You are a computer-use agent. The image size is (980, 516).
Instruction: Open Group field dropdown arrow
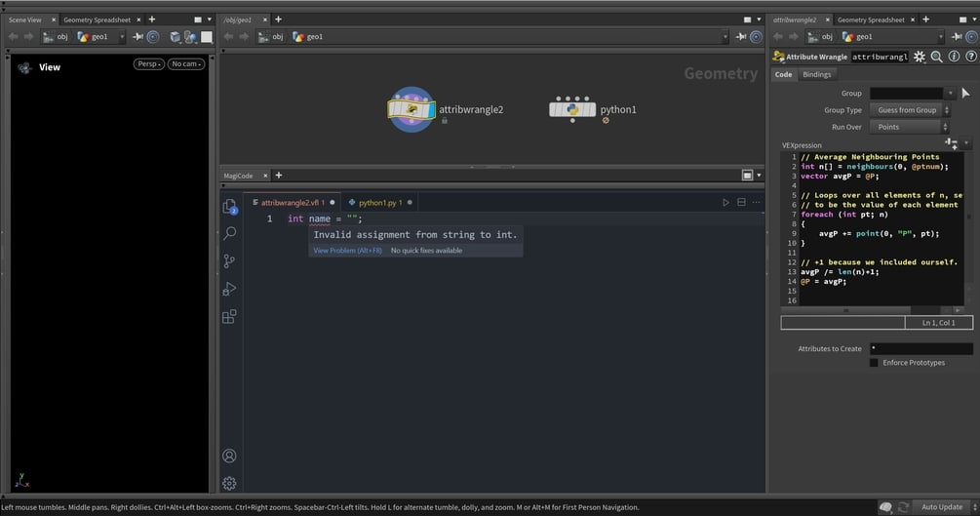tap(950, 94)
